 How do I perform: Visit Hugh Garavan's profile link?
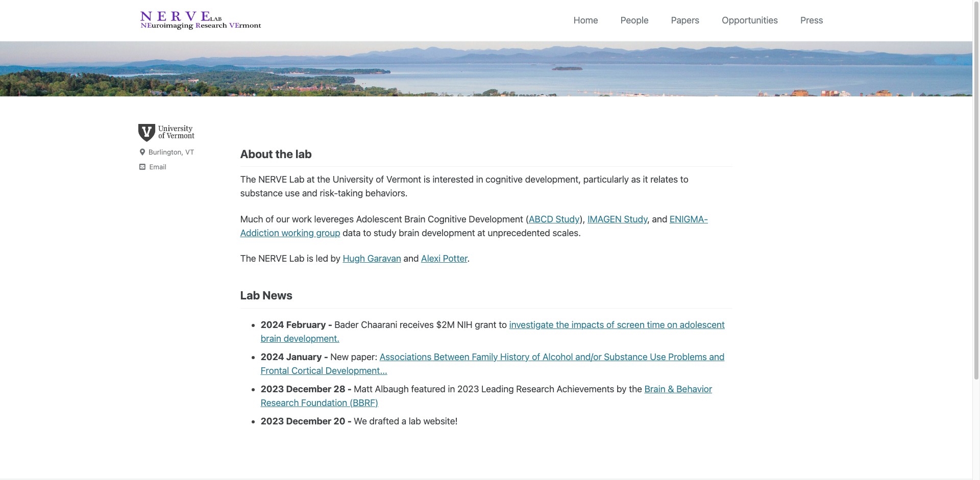[x=372, y=259]
